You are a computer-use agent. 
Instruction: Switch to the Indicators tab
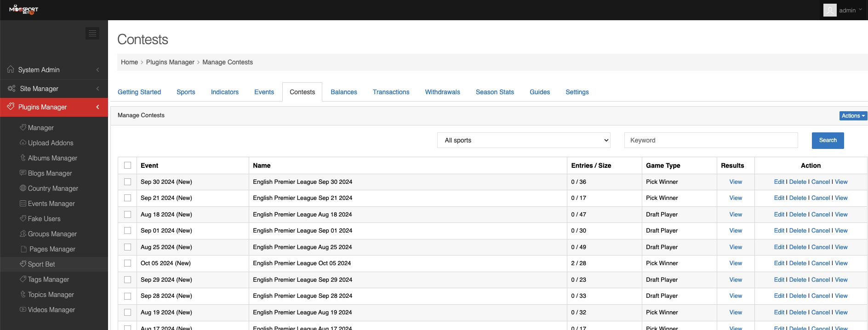[x=225, y=92]
